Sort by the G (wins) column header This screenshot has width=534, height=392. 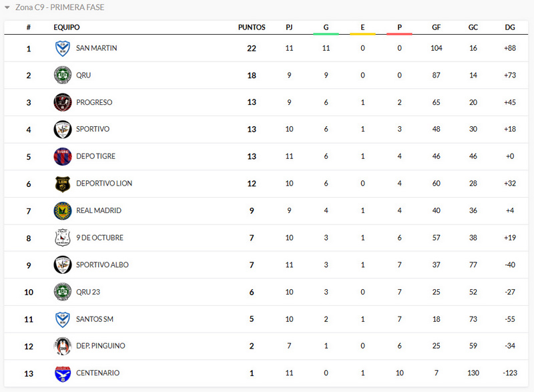pyautogui.click(x=326, y=27)
